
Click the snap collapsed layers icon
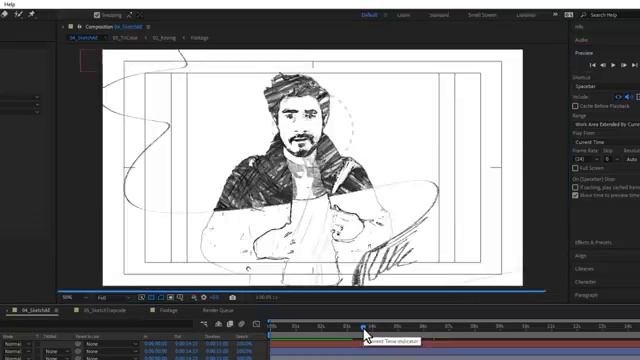pyautogui.click(x=140, y=15)
